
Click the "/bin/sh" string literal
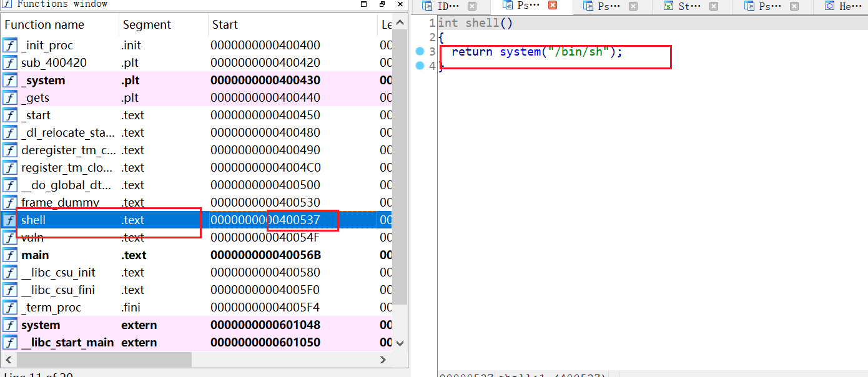pos(578,52)
